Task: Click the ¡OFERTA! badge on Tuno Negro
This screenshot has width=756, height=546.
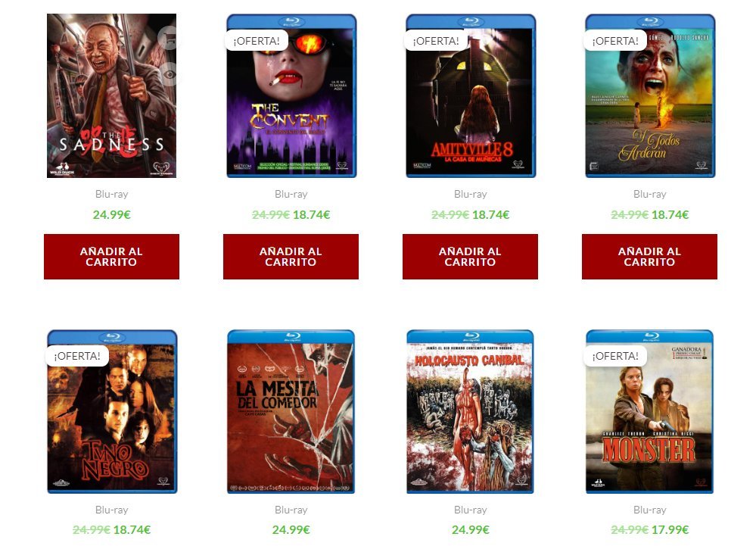Action: pyautogui.click(x=76, y=356)
